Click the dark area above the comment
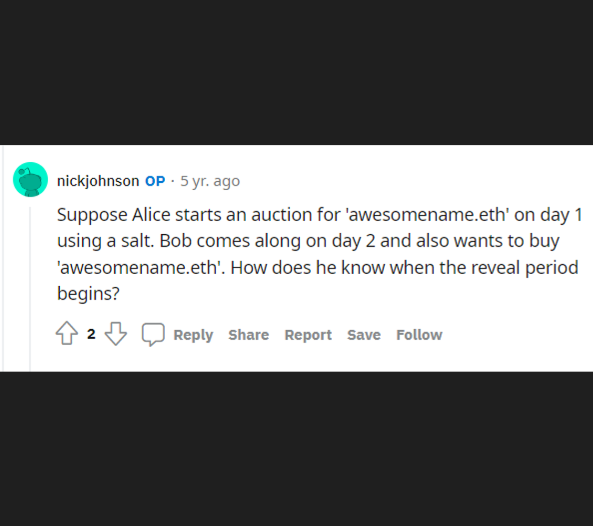This screenshot has height=526, width=593. coord(296,72)
